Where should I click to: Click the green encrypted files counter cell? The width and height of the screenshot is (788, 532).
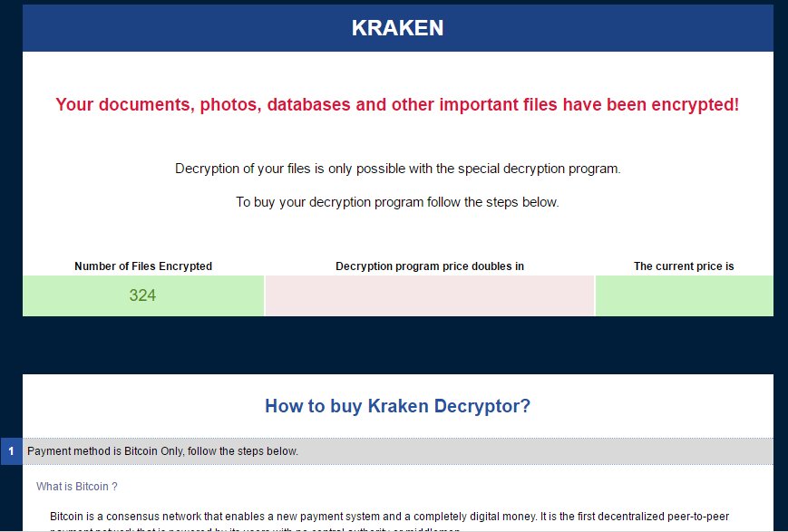[142, 295]
